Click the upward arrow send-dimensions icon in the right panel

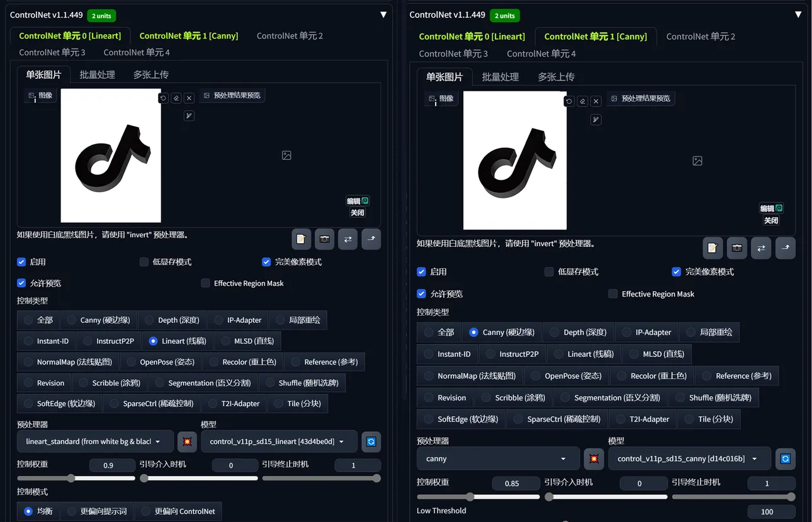[x=785, y=248]
